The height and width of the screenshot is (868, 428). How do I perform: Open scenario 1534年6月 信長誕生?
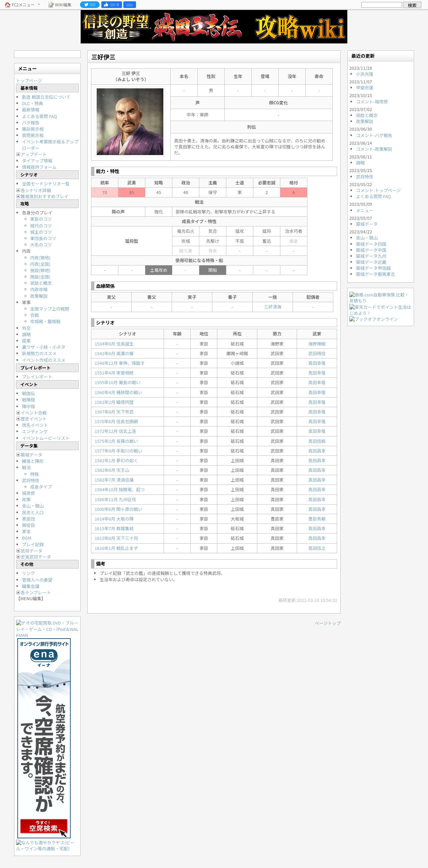114,344
